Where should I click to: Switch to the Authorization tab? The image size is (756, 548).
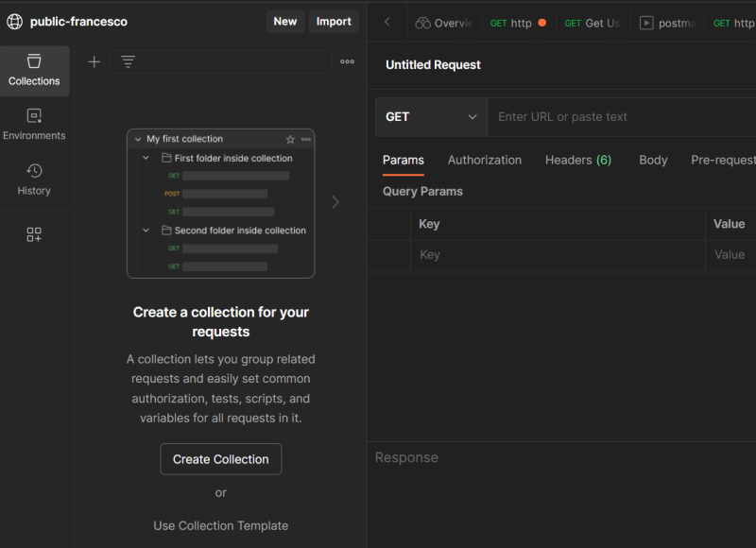[484, 161]
